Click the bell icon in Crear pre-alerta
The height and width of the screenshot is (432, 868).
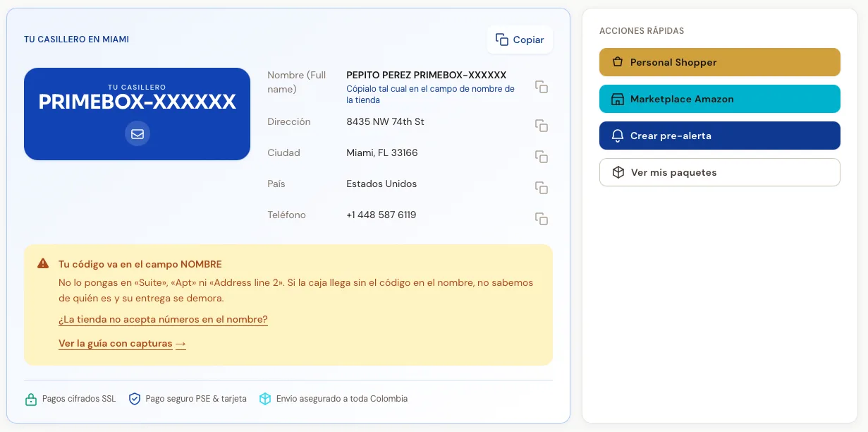tap(618, 136)
